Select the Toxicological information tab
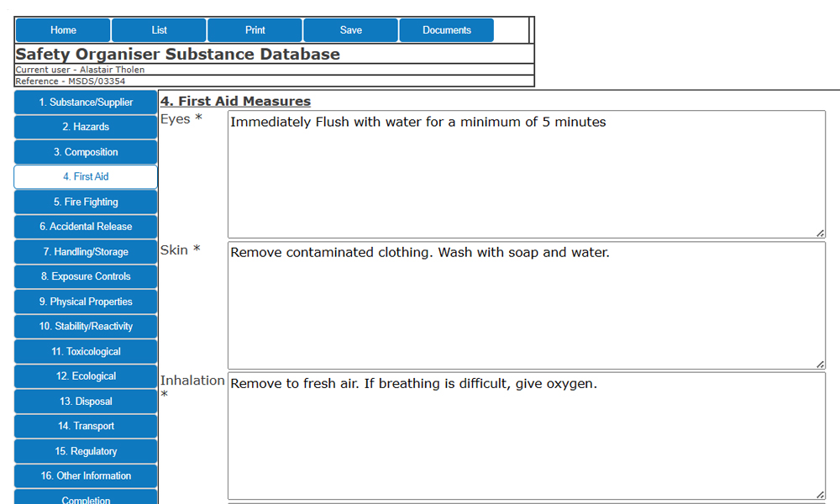This screenshot has width=840, height=504. pos(85,351)
